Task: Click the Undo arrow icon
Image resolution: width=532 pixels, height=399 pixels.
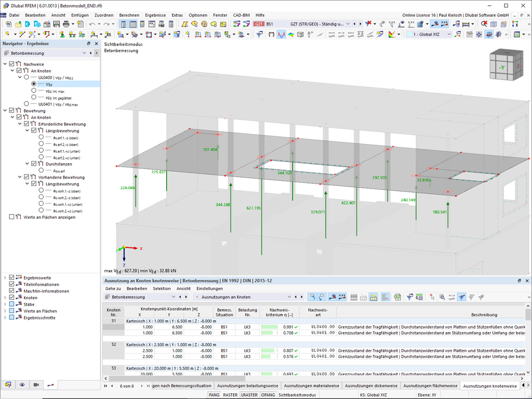Action: pos(92,24)
